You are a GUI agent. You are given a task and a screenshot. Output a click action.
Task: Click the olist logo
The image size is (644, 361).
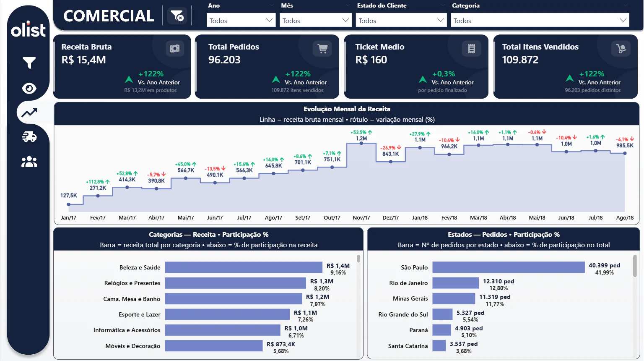28,29
